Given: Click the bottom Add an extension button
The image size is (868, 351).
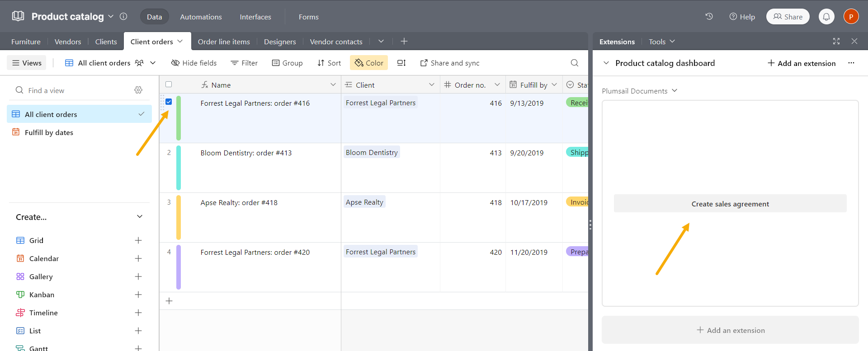Looking at the screenshot, I should (730, 330).
